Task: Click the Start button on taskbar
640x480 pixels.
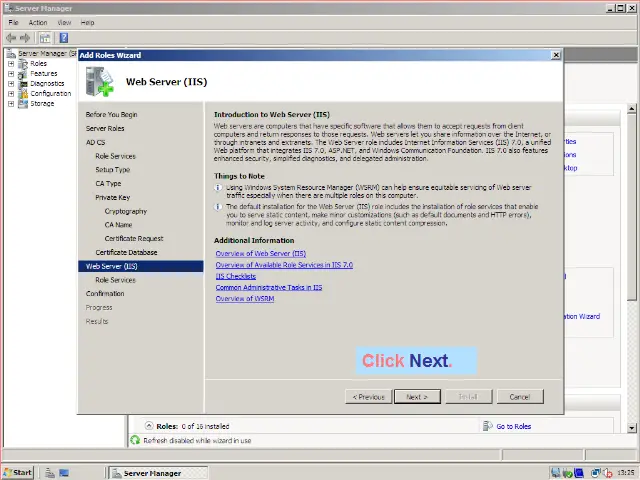Action: pyautogui.click(x=18, y=473)
